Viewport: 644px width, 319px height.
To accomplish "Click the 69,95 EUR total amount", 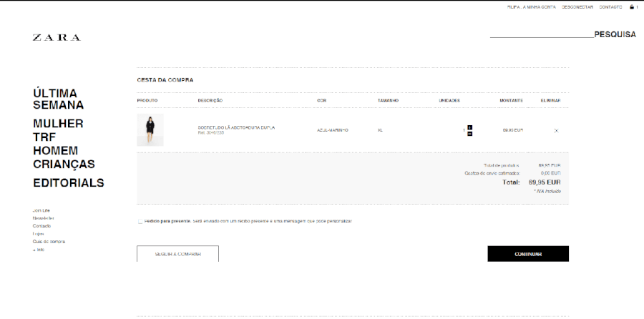I will click(x=545, y=182).
